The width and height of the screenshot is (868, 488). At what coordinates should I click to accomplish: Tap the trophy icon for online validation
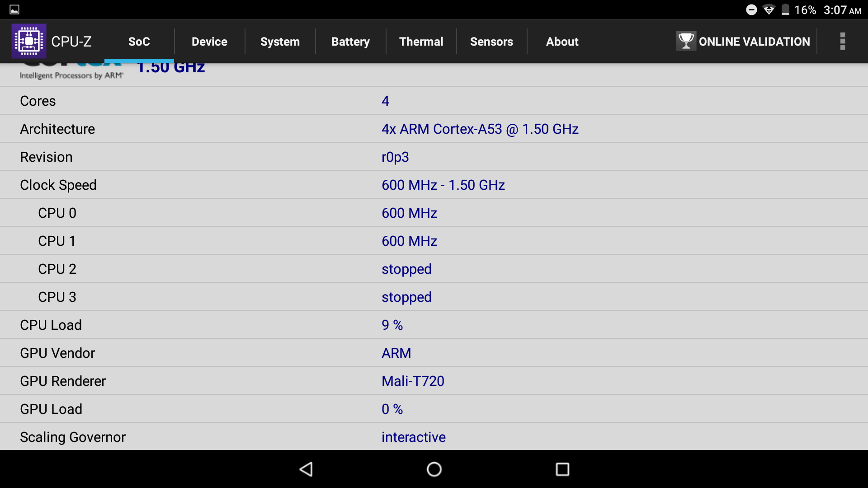pos(686,41)
